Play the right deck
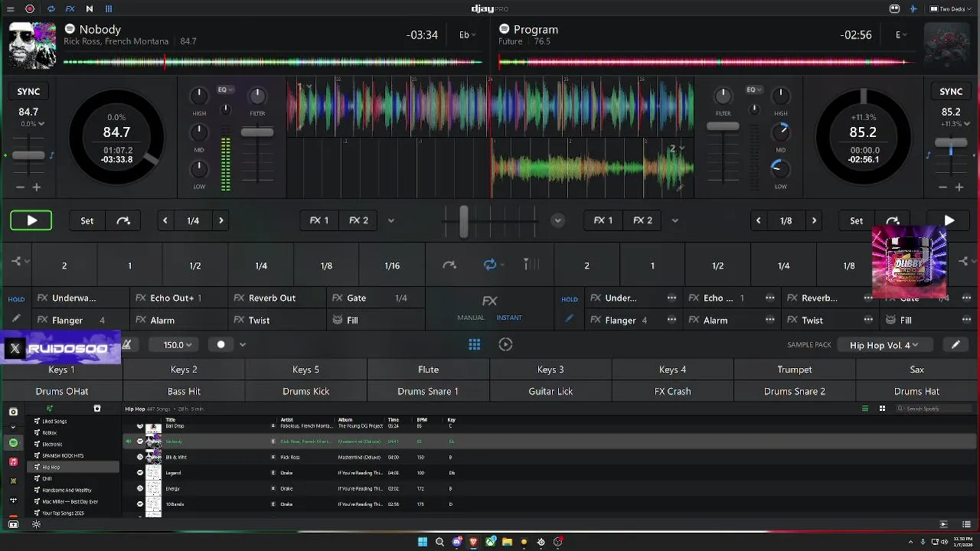The width and height of the screenshot is (980, 551). [949, 220]
